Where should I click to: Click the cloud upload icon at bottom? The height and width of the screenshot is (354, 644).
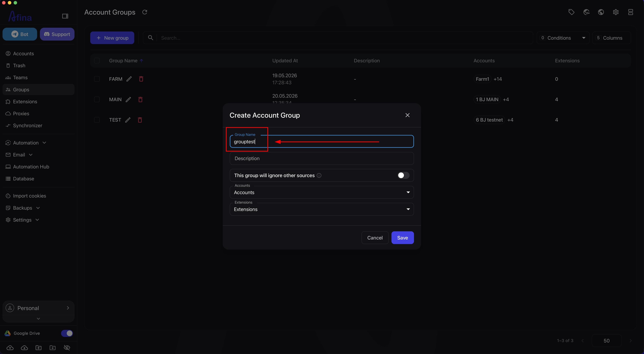pyautogui.click(x=10, y=348)
